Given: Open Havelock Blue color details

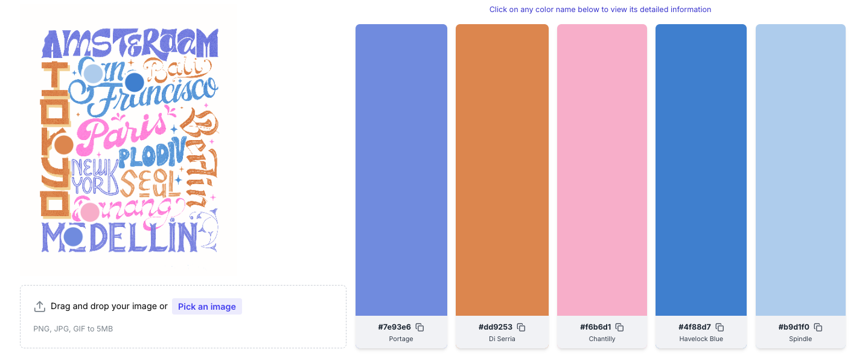Looking at the screenshot, I should [701, 339].
